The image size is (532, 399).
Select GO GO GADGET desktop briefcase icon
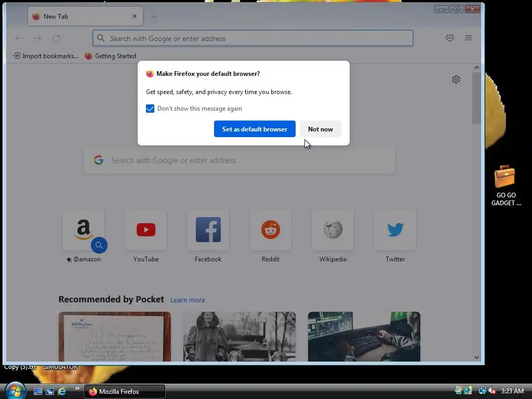pyautogui.click(x=505, y=185)
